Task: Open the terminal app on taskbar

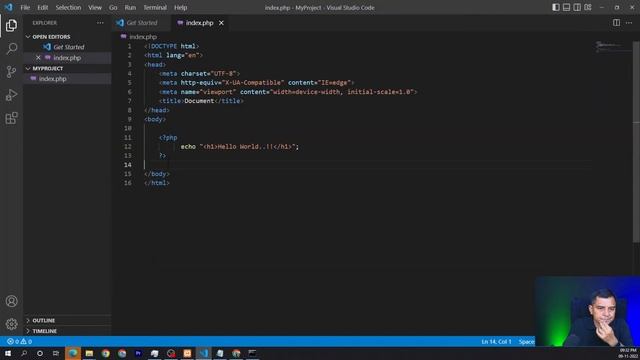Action: point(252,353)
